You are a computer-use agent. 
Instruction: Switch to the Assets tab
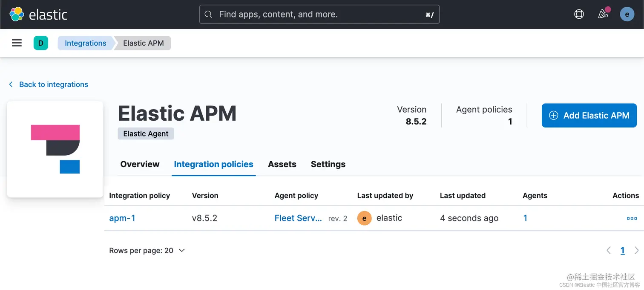[x=282, y=164]
